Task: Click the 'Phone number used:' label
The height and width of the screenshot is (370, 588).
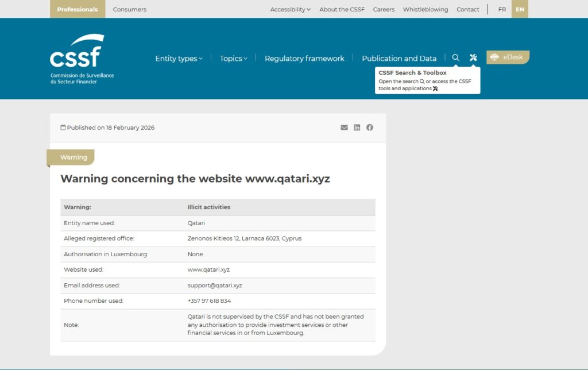Action: (94, 300)
